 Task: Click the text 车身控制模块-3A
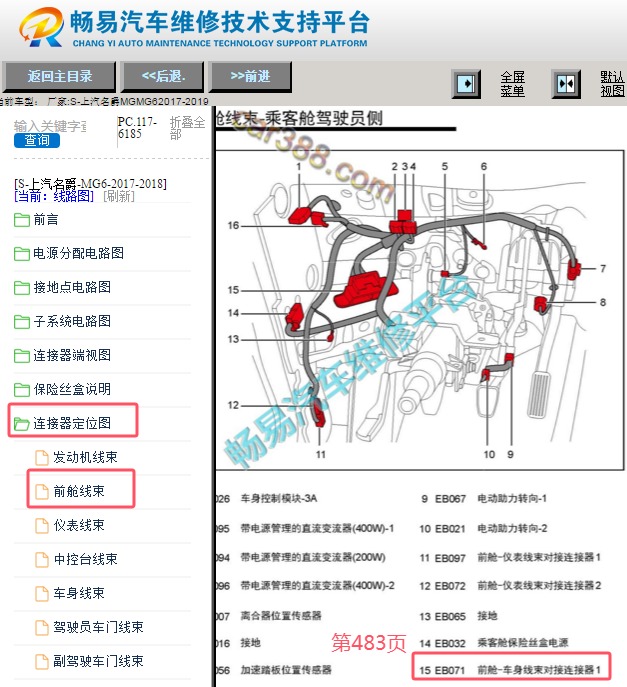pyautogui.click(x=279, y=498)
